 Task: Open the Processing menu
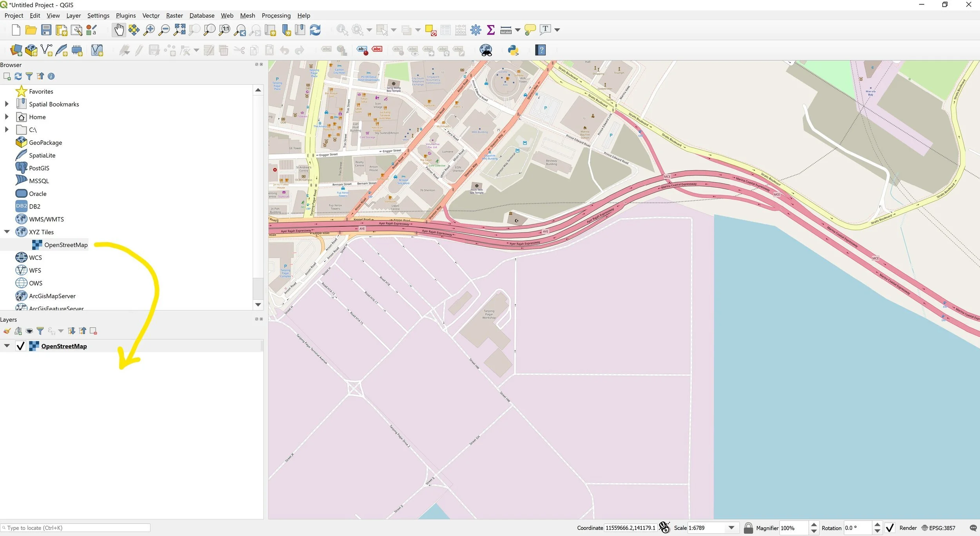click(276, 16)
